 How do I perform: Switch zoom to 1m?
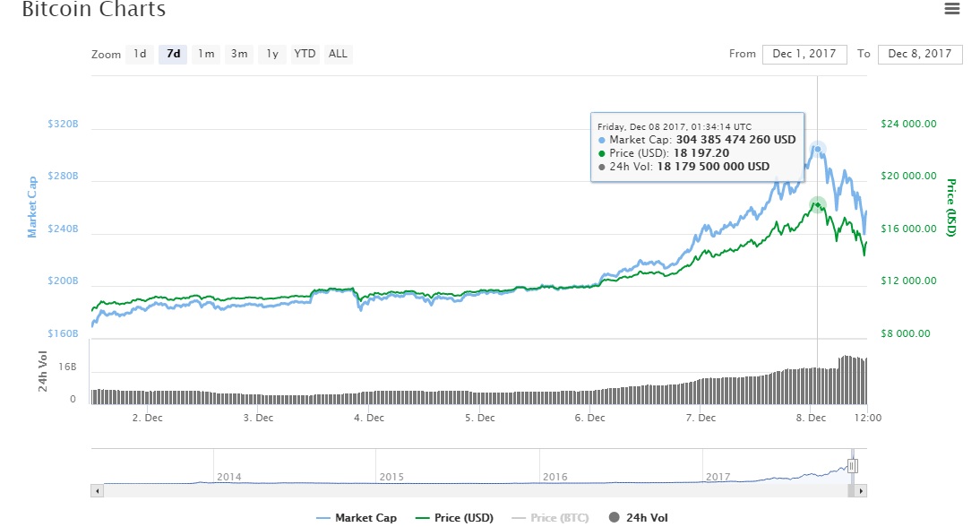point(206,54)
